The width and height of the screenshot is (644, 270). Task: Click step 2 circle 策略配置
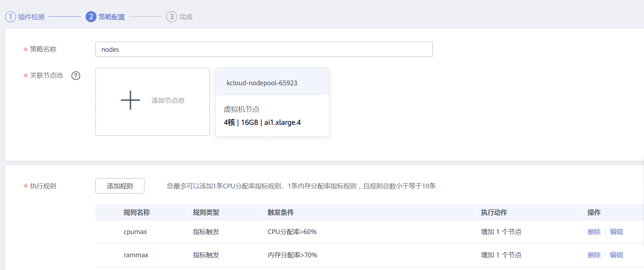coord(91,17)
